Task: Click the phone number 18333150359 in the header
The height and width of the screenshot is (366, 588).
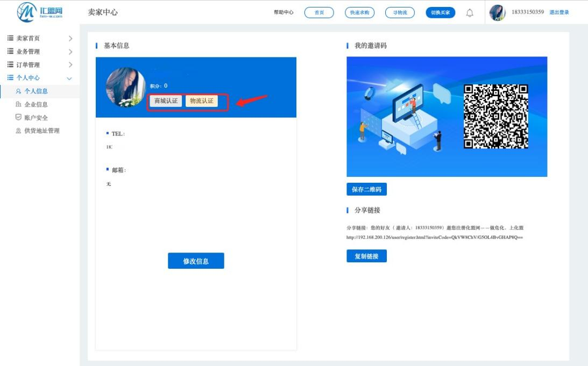Action: (x=528, y=12)
